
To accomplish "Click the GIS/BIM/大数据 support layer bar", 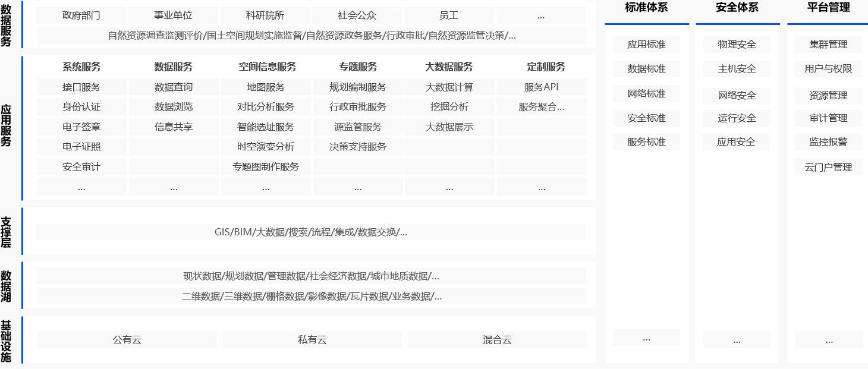I will (x=311, y=232).
